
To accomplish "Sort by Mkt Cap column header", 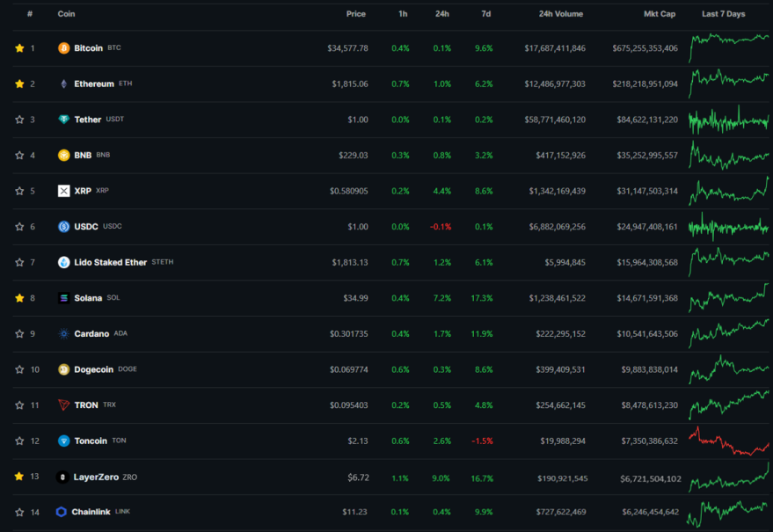I will (660, 14).
